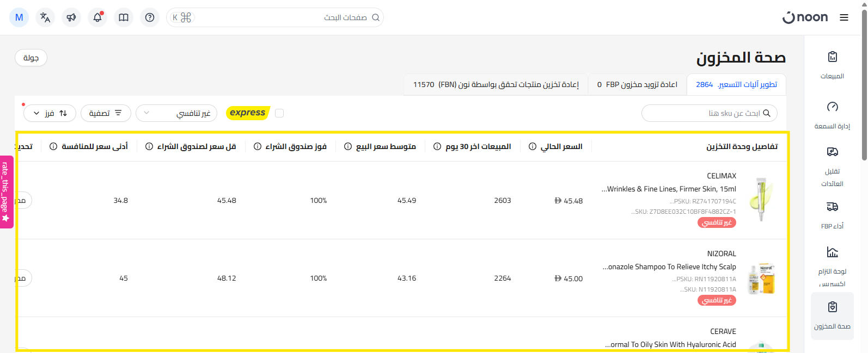Screen dimensions: 868x353
Task: Toggle the express filter checkbox
Action: pyautogui.click(x=279, y=113)
